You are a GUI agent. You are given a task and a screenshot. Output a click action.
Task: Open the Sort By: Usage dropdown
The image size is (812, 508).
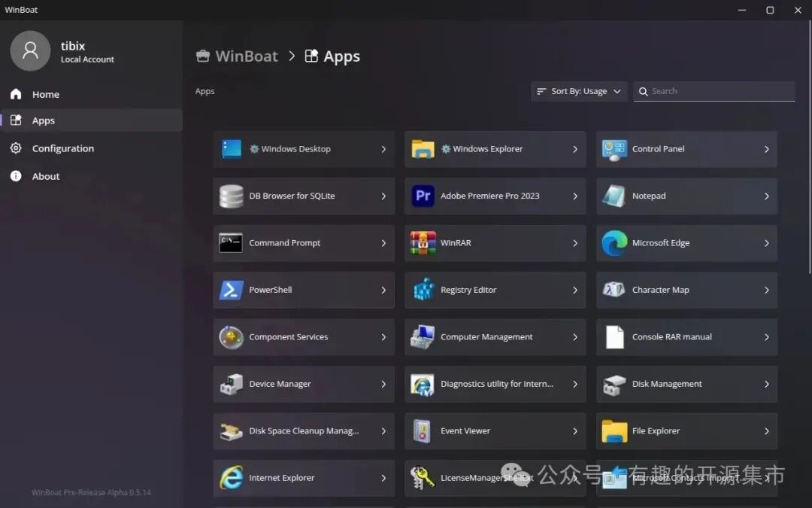point(579,91)
